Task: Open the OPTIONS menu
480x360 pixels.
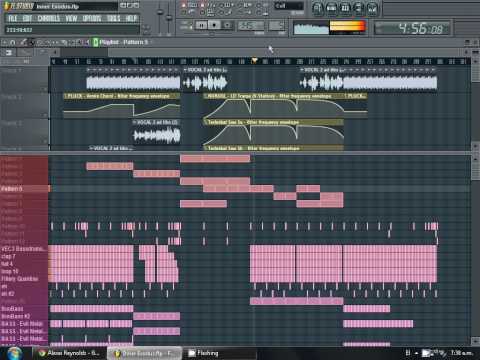Action: point(92,18)
